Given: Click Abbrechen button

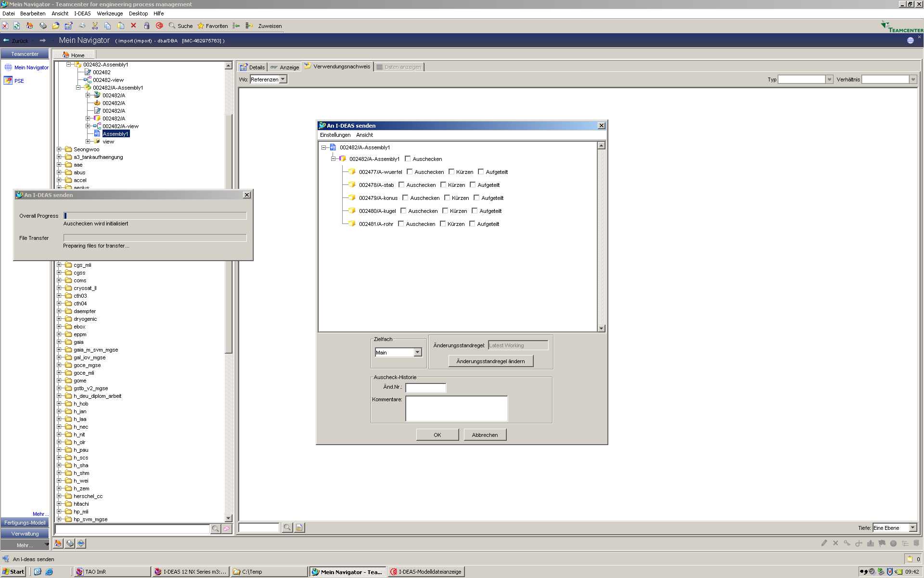Looking at the screenshot, I should (x=485, y=435).
